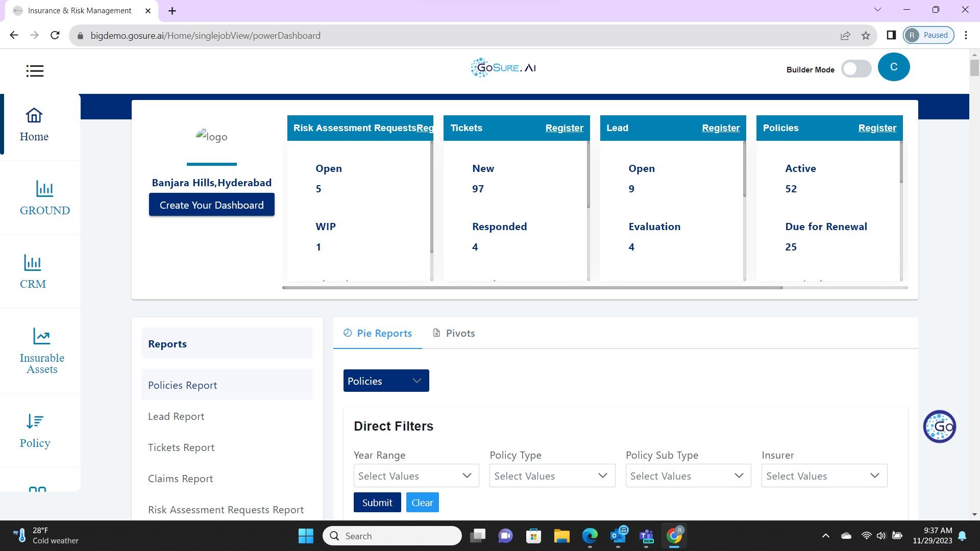Open the Insurable Assets section
Viewport: 980px width, 551px height.
coord(42,351)
